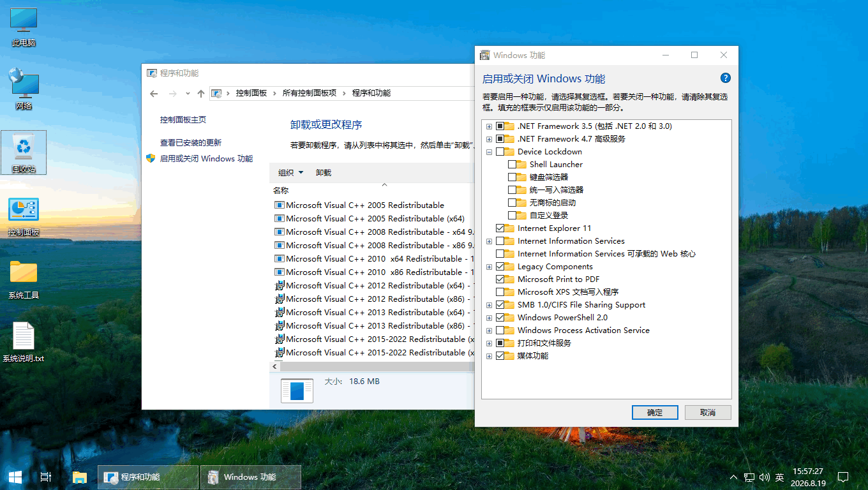
Task: Select Visual C++ 2012 Redistributable (x86) icon
Action: pyautogui.click(x=279, y=299)
